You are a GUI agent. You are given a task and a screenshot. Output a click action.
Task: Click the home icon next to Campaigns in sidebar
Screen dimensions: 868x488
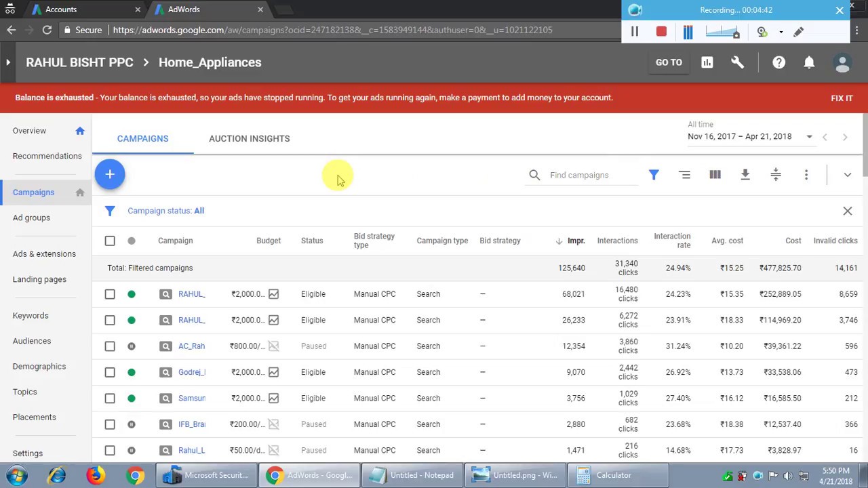point(80,192)
